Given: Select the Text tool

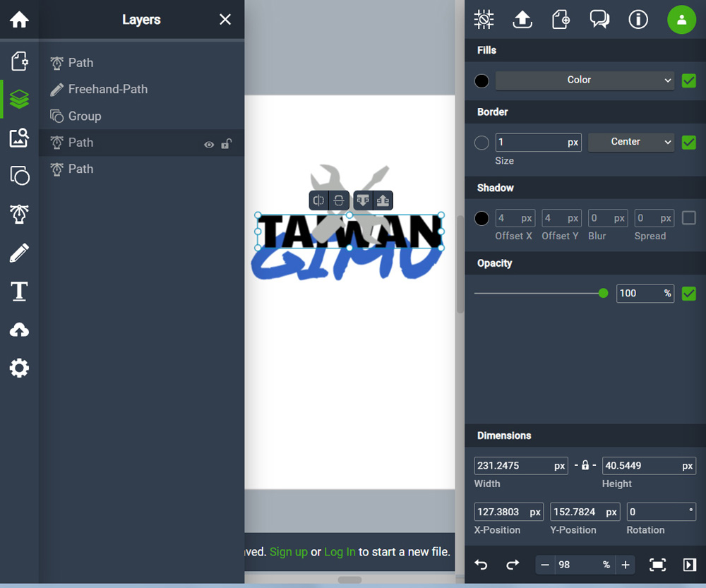Looking at the screenshot, I should 19,291.
